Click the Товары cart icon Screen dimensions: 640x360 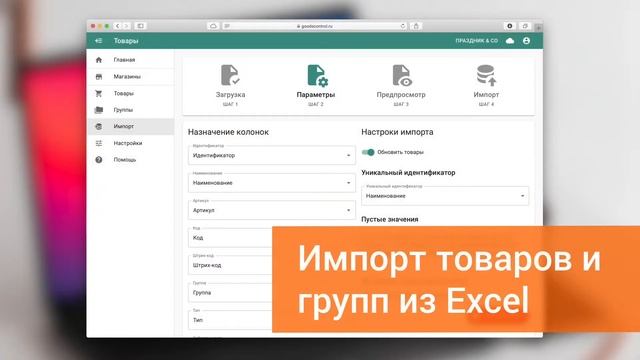99,93
